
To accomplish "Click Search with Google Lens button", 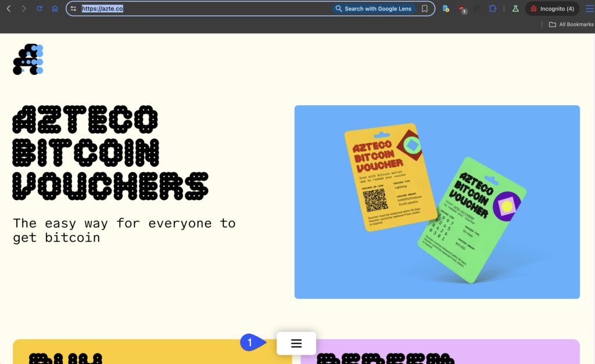I will [x=373, y=9].
